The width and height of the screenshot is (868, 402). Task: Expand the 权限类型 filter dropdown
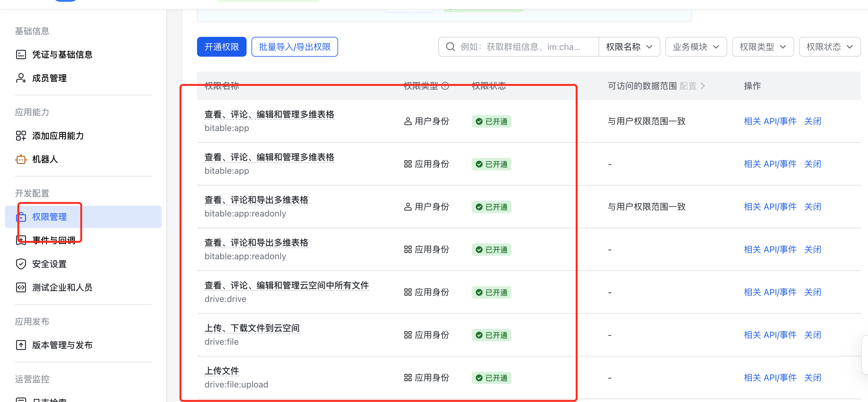763,46
